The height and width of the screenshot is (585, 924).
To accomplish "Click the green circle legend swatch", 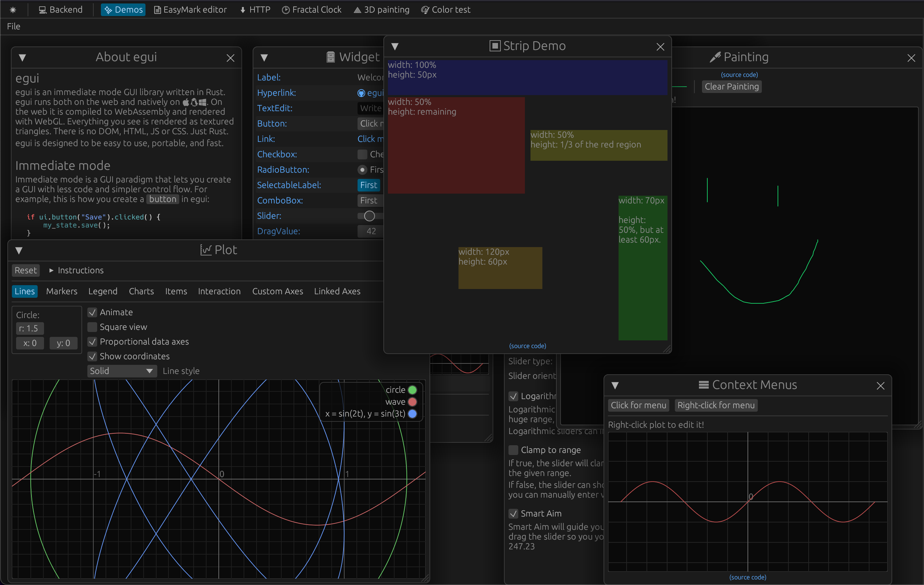I will (412, 389).
